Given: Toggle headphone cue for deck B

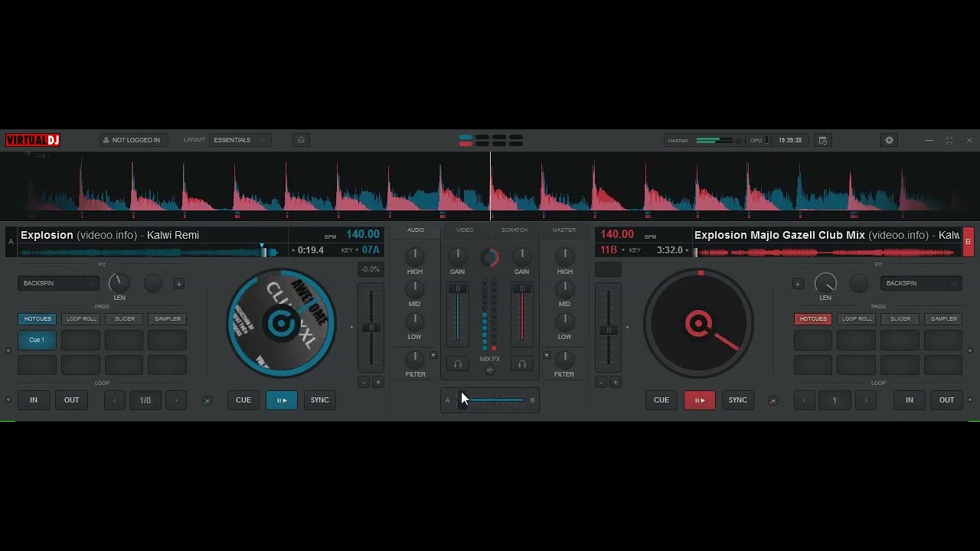Looking at the screenshot, I should click(x=522, y=364).
